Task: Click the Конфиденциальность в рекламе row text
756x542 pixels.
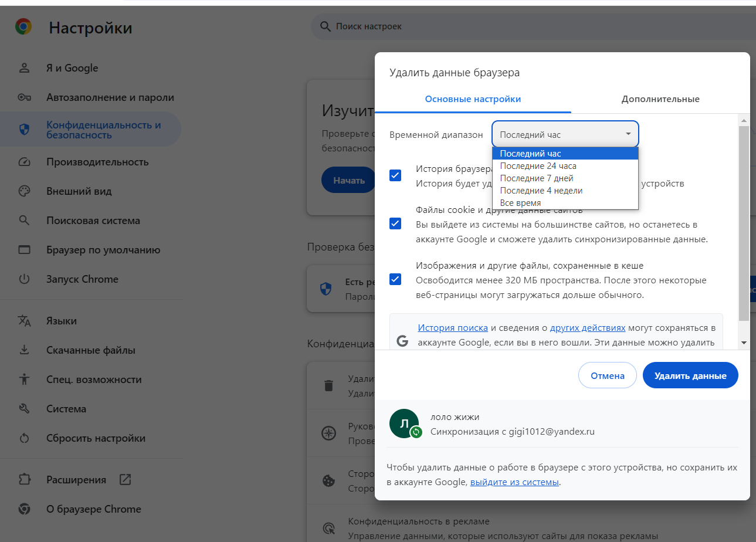Action: click(419, 521)
